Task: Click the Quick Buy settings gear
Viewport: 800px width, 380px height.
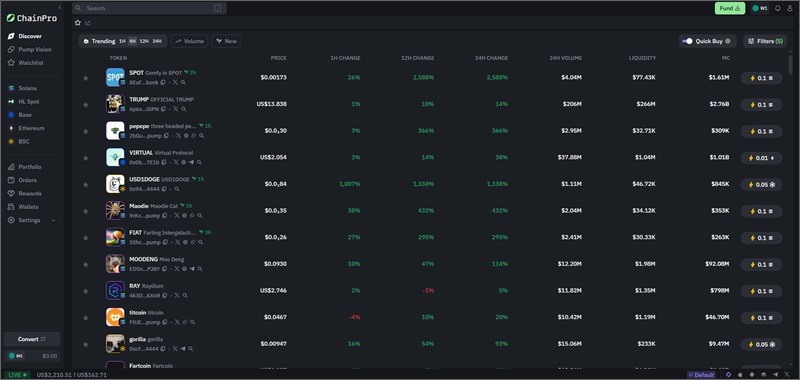Action: (x=728, y=41)
